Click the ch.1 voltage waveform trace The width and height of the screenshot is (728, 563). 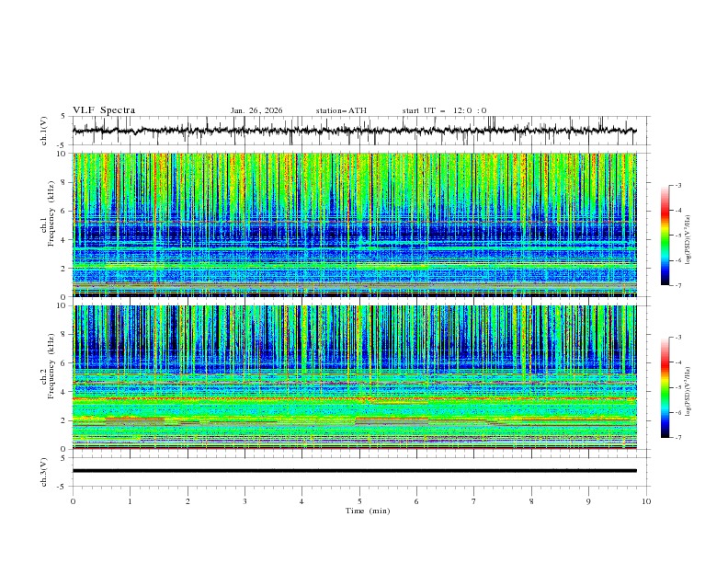coord(355,131)
